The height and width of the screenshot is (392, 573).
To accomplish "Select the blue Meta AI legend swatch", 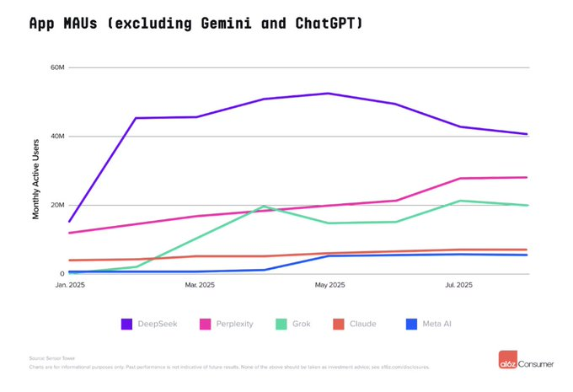I will [411, 324].
